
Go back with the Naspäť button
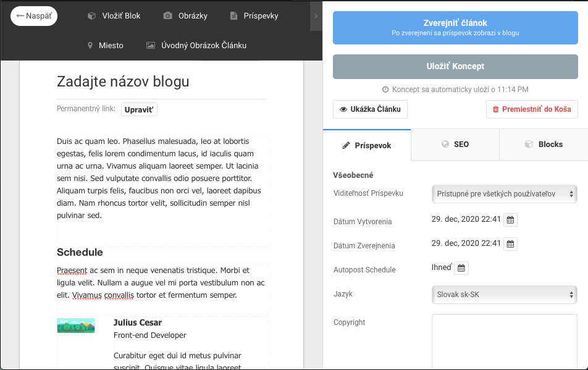(x=34, y=16)
